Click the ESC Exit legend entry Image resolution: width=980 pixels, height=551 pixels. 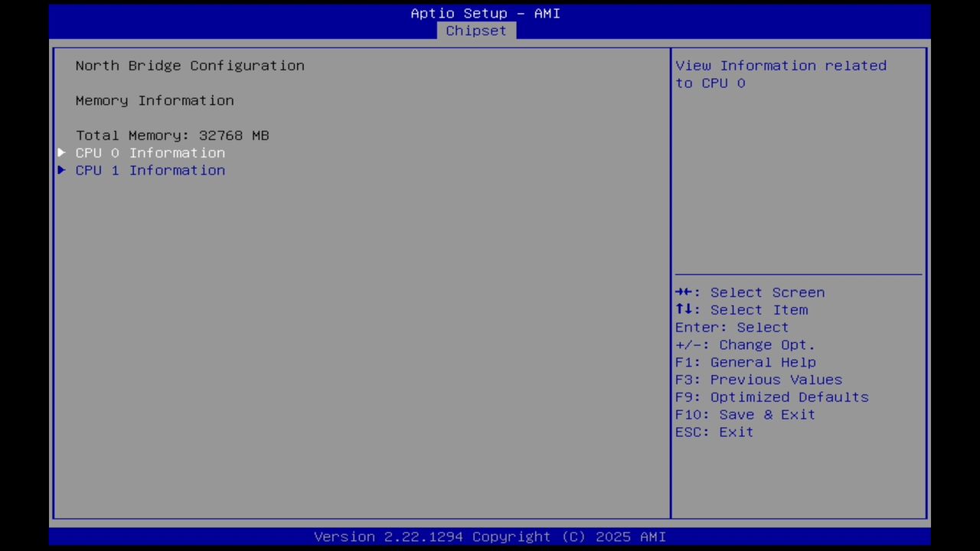coord(713,432)
